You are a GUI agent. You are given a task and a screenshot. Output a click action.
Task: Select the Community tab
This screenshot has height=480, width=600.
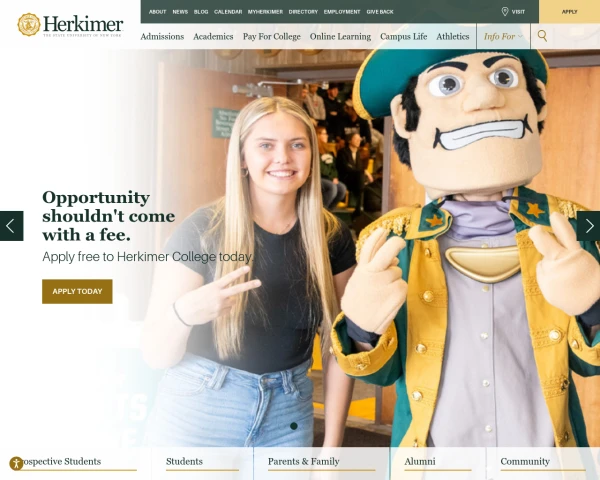coord(525,461)
